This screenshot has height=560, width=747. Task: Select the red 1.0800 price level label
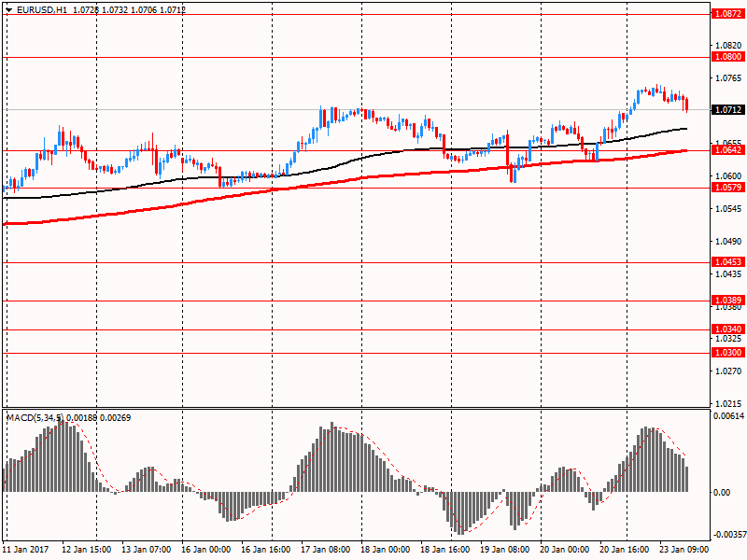[727, 57]
